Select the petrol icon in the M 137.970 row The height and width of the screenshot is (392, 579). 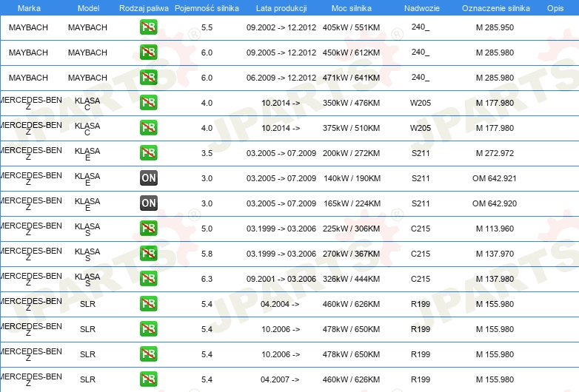[x=148, y=254]
